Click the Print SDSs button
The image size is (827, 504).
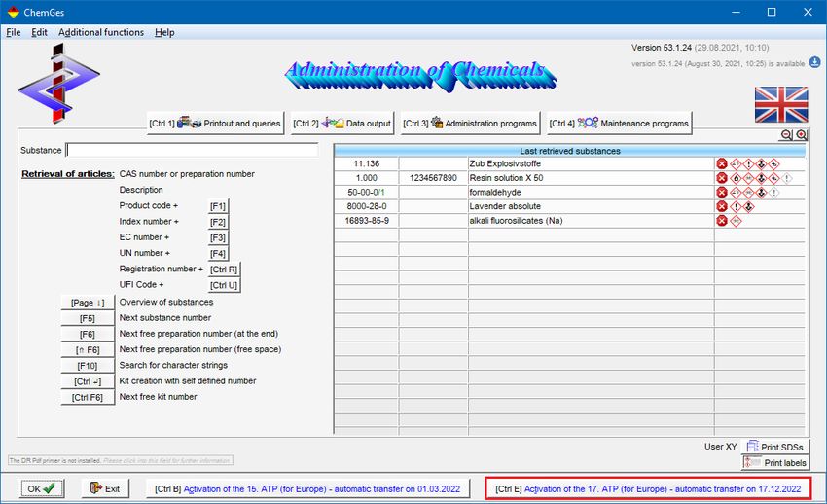pyautogui.click(x=774, y=447)
